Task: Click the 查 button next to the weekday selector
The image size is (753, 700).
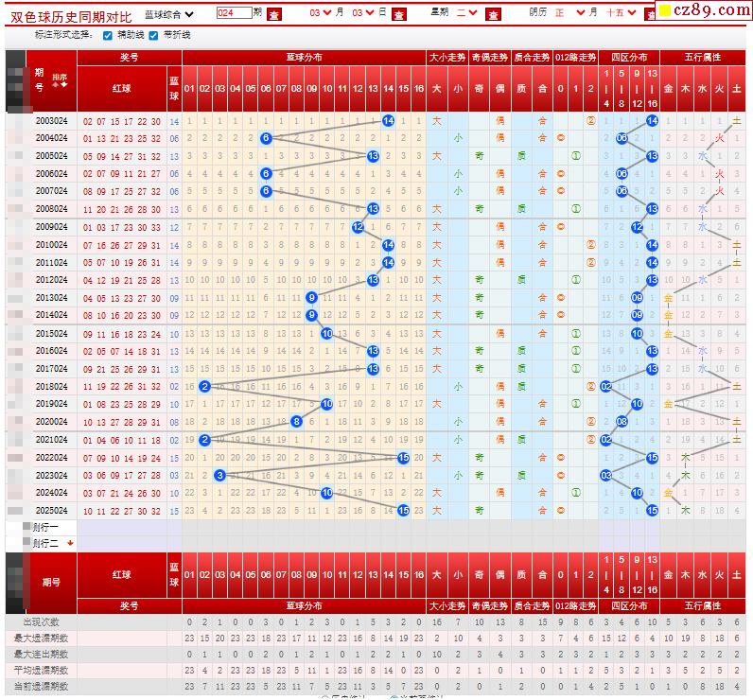Action: (x=493, y=14)
